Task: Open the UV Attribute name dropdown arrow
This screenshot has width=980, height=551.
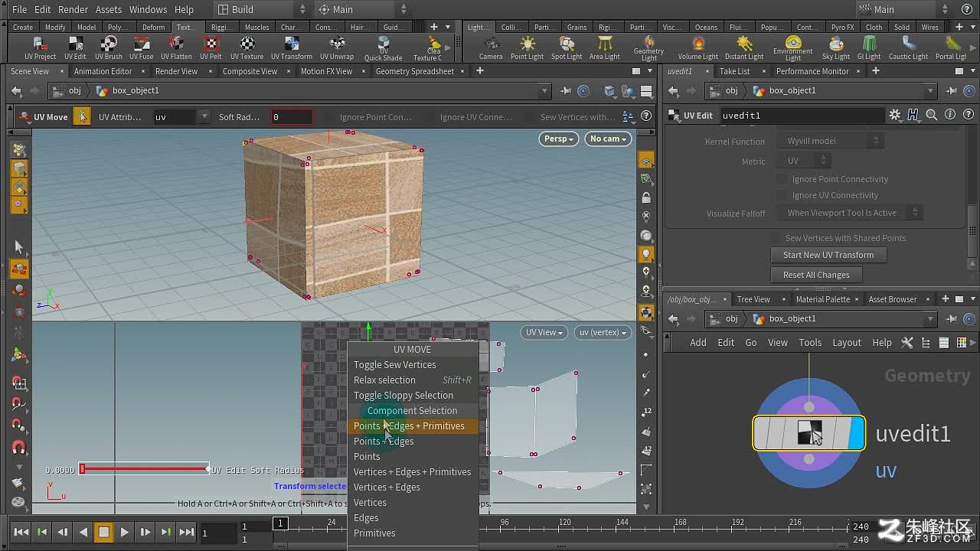Action: tap(204, 117)
